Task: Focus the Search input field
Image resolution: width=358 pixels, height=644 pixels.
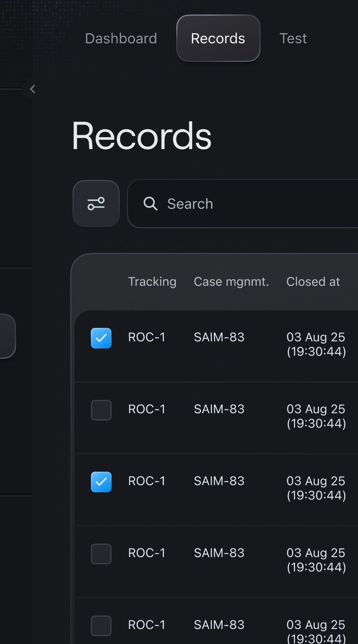Action: click(x=243, y=204)
